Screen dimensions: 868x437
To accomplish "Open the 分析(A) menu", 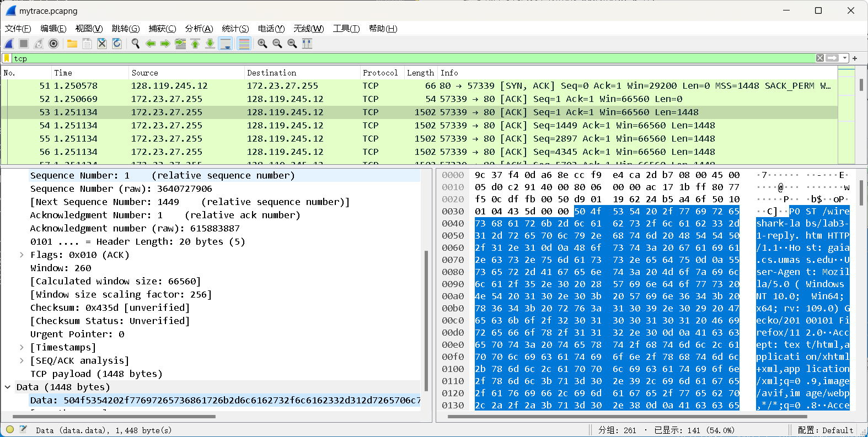I will pos(199,28).
